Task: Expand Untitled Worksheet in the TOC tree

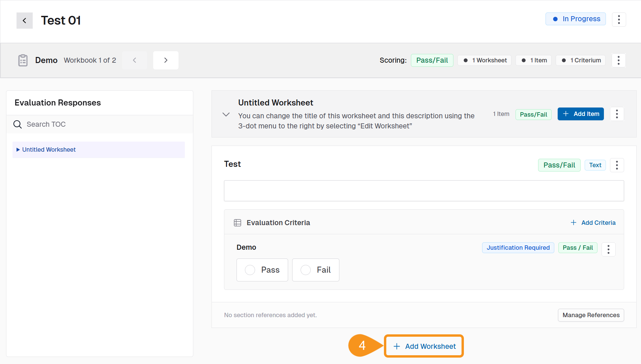Action: [x=18, y=149]
